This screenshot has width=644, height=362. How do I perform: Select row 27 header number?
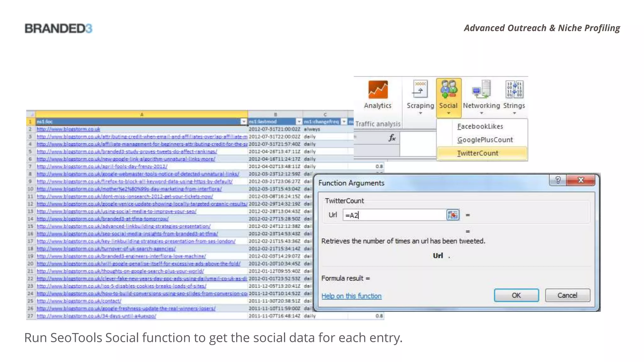coord(31,316)
